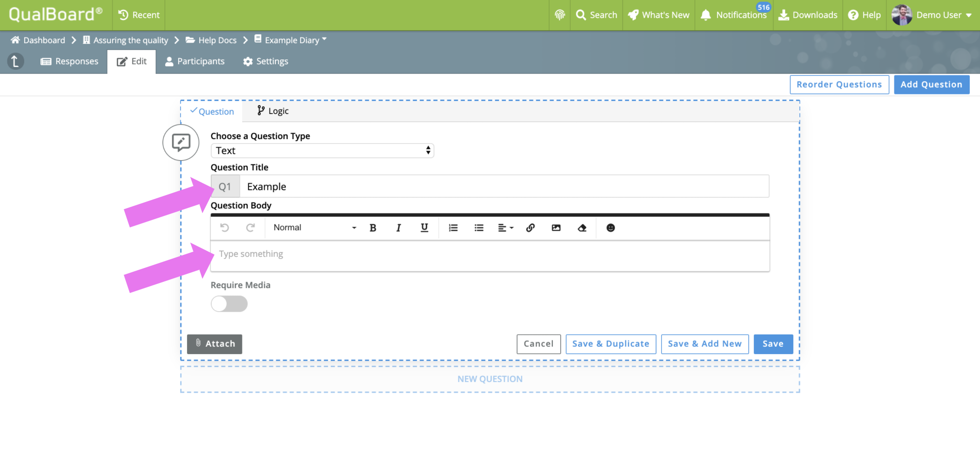The width and height of the screenshot is (980, 456).
Task: Switch to the Responses tab
Action: tap(69, 61)
